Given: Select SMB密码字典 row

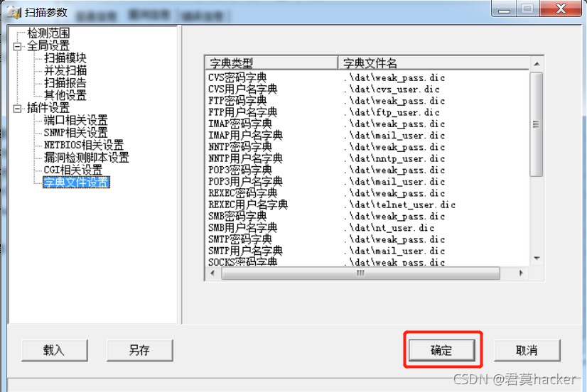Looking at the screenshot, I should click(367, 217).
